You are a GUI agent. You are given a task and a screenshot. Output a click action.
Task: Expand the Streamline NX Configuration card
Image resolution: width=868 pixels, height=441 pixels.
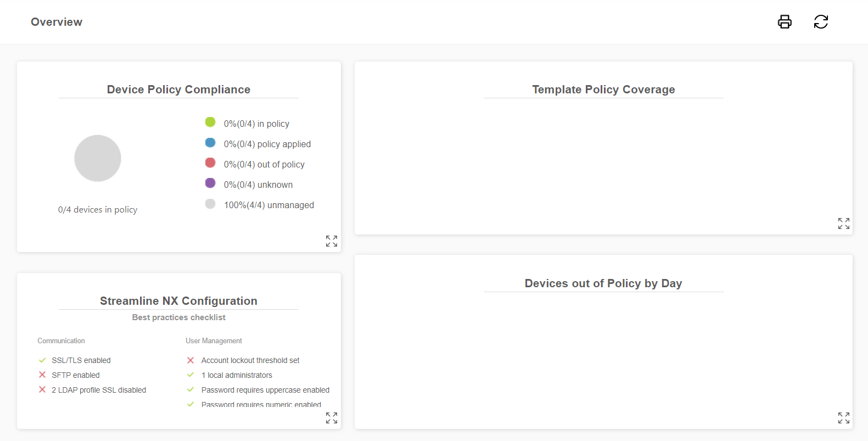(x=331, y=418)
